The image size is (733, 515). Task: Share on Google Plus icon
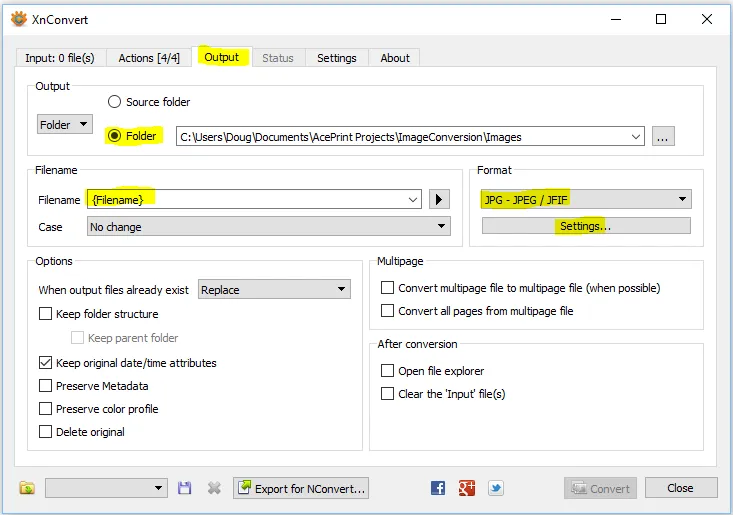[x=467, y=488]
